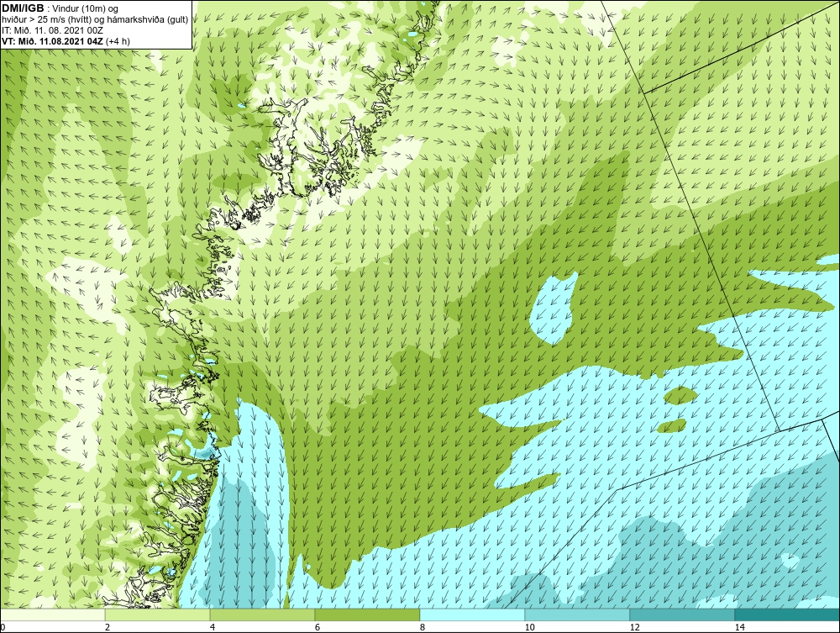Click the 'hviður > 25 m/s' legend line
Viewport: 840px width, 633px height.
[x=95, y=19]
